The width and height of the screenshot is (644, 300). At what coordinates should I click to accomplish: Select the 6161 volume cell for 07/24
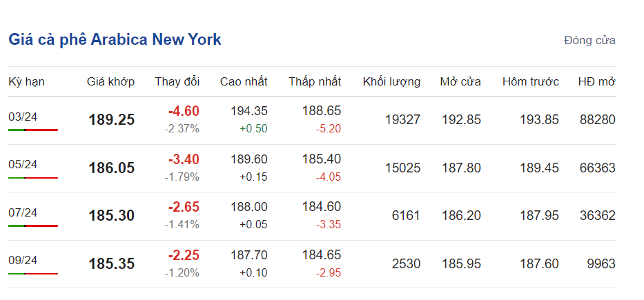[406, 216]
